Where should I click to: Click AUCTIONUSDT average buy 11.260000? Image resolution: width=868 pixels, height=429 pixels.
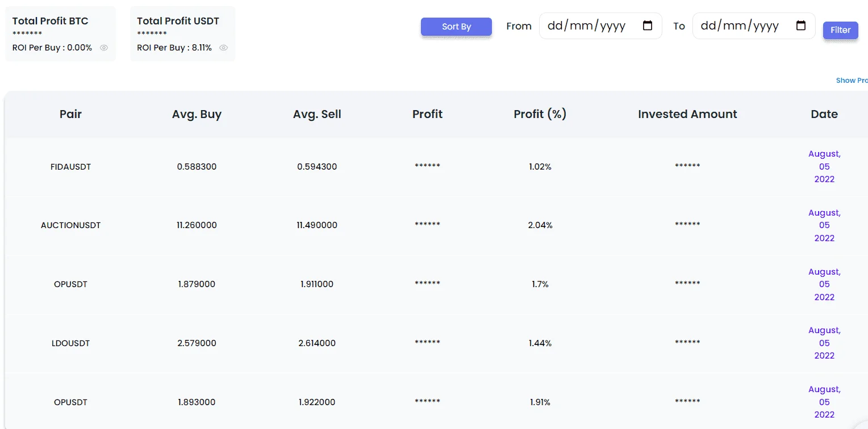(x=197, y=225)
